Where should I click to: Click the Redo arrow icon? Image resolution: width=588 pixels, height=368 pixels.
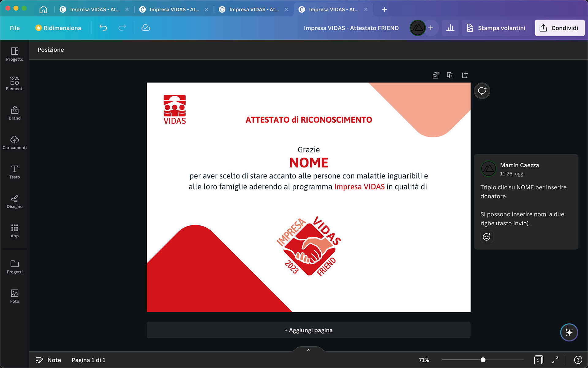pyautogui.click(x=122, y=28)
